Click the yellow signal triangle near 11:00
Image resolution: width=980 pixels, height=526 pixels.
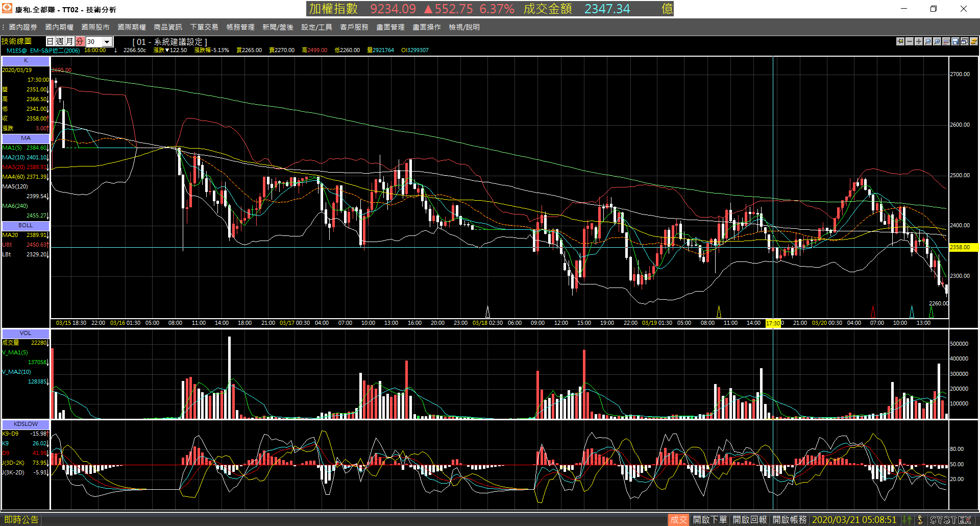pos(719,311)
